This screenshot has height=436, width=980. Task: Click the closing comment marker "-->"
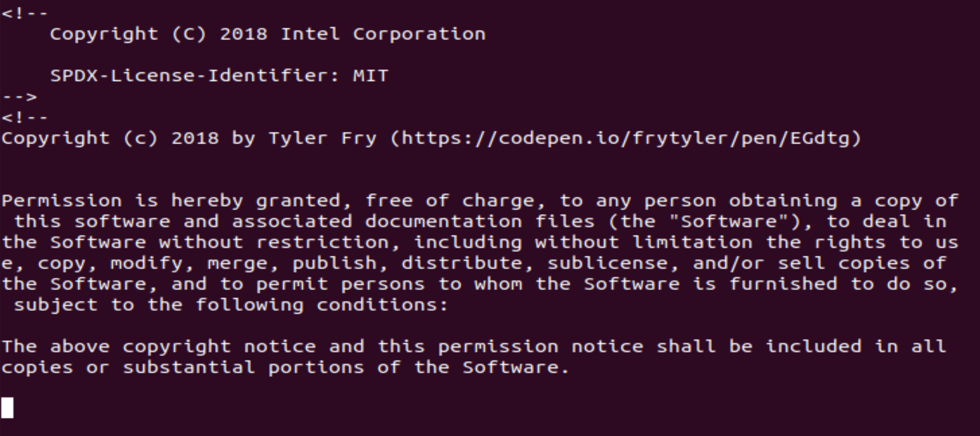pyautogui.click(x=20, y=97)
